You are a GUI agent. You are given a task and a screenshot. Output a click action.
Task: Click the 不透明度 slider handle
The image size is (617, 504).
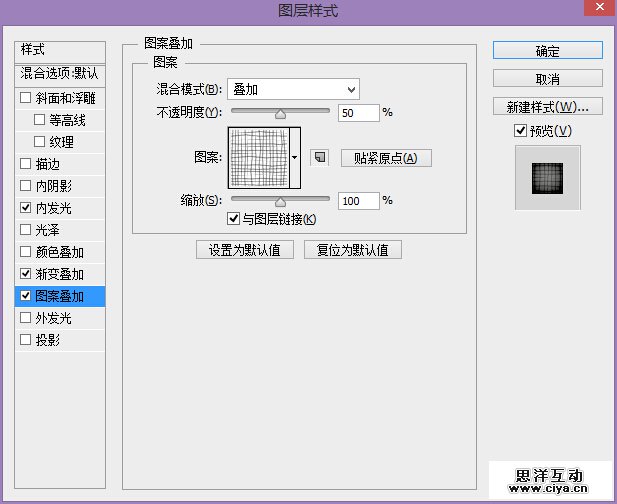pyautogui.click(x=280, y=114)
